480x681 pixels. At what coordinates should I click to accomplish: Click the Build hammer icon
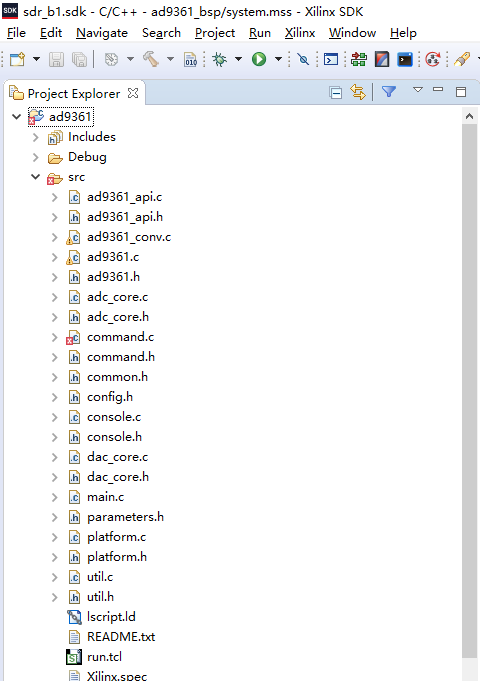point(151,59)
